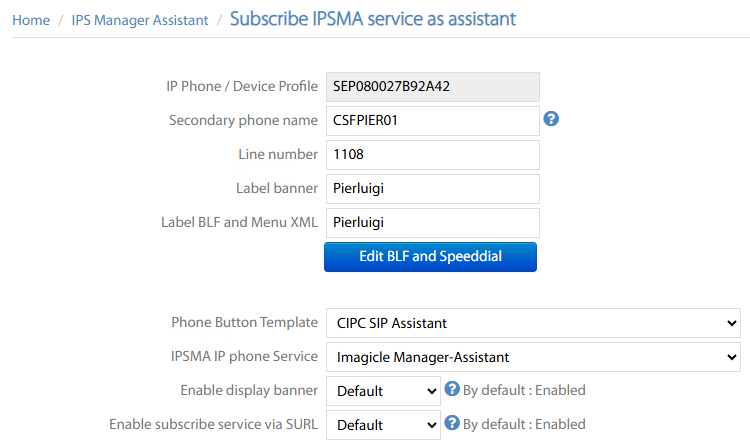
Task: Focus the Line number field containing 1108
Action: click(x=432, y=154)
